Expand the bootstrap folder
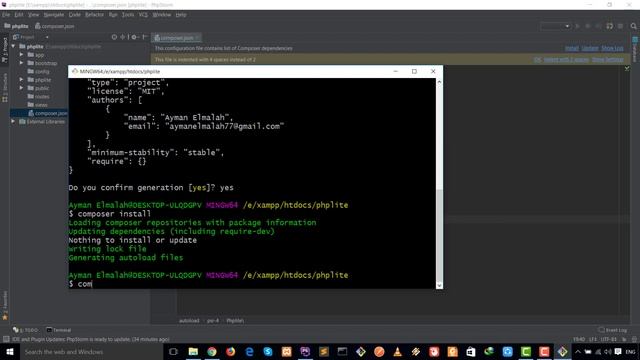 [21, 63]
